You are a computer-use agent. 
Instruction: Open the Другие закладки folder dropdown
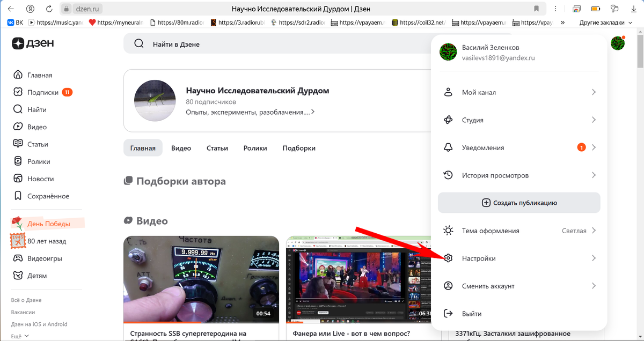(x=605, y=23)
